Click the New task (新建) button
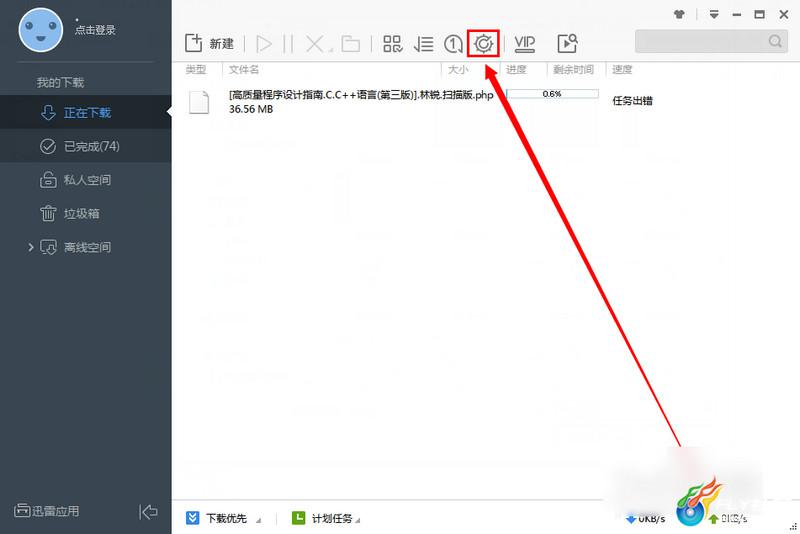 click(x=209, y=44)
